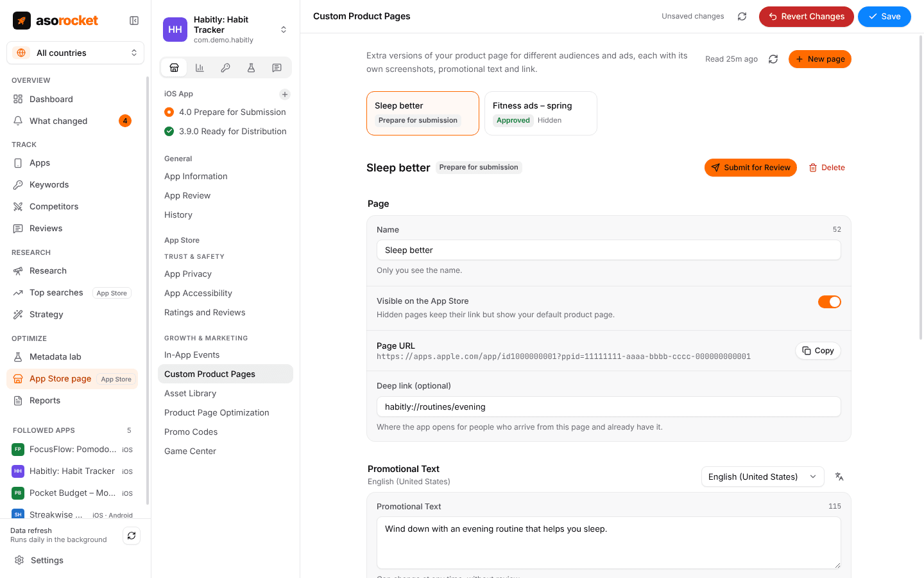Open the message reviews tab icon
The image size is (924, 578).
pyautogui.click(x=277, y=67)
